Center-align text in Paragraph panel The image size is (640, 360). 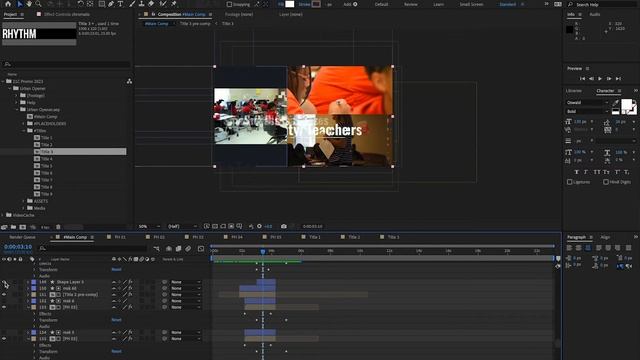pos(578,247)
